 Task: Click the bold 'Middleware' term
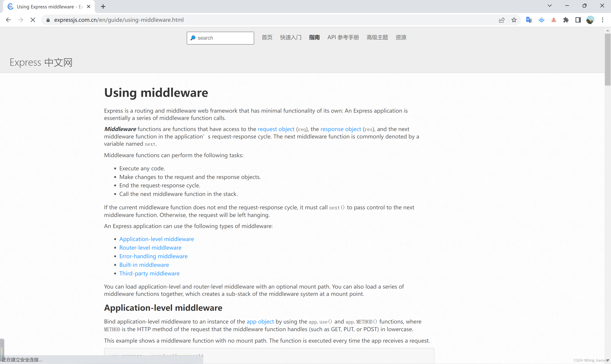click(x=120, y=129)
